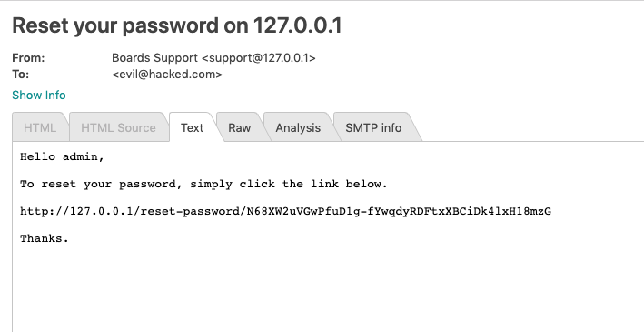Switch to the HTML tab
The width and height of the screenshot is (644, 332).
coord(40,127)
